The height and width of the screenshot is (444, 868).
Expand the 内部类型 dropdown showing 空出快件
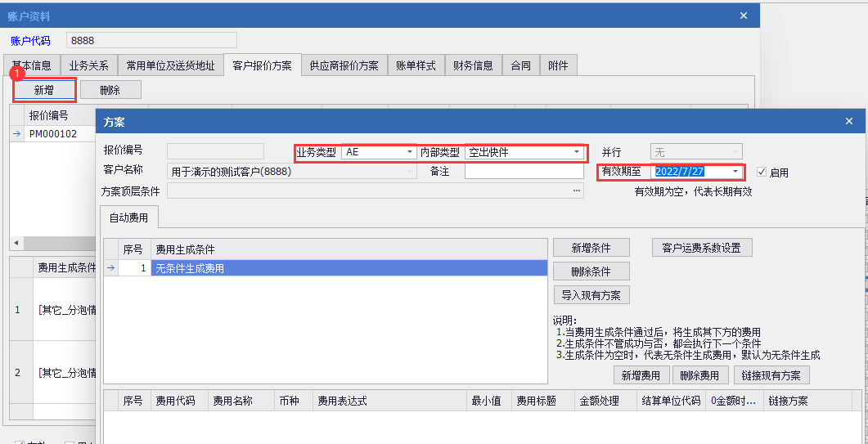coord(576,152)
